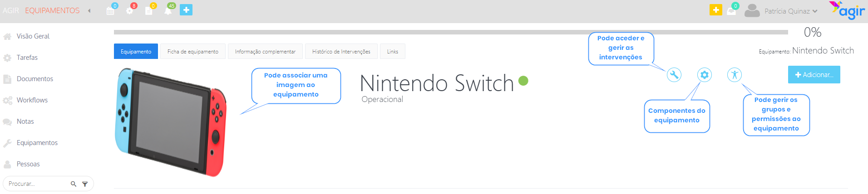Select the Equipamento tab
Viewport: 868px width, 194px height.
[x=136, y=51]
